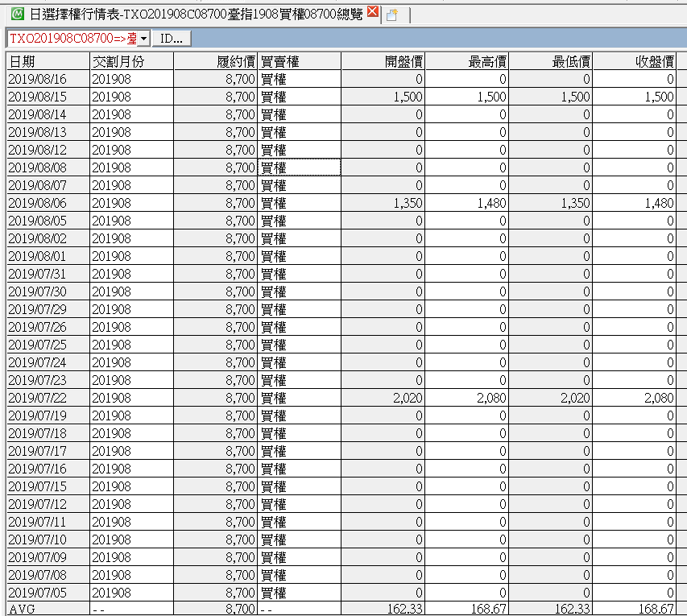
Task: Select the 2019/07/31 date cell
Action: tap(48, 275)
